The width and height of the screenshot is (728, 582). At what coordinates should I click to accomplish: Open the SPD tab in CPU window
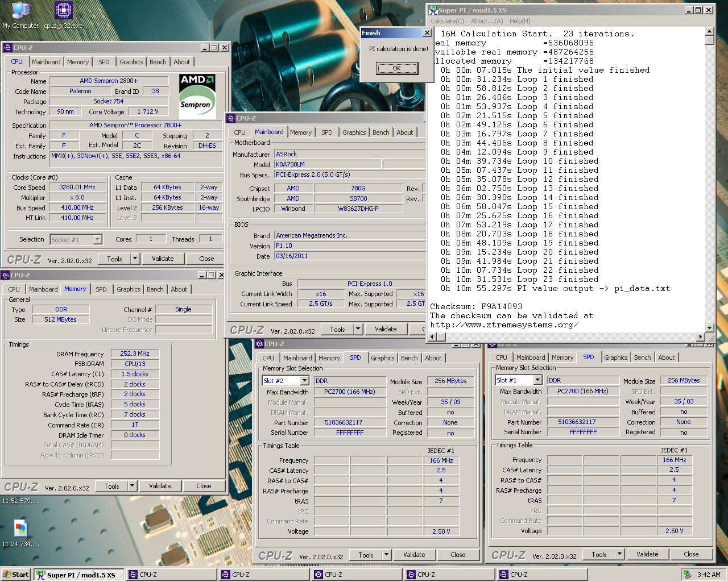pos(104,62)
